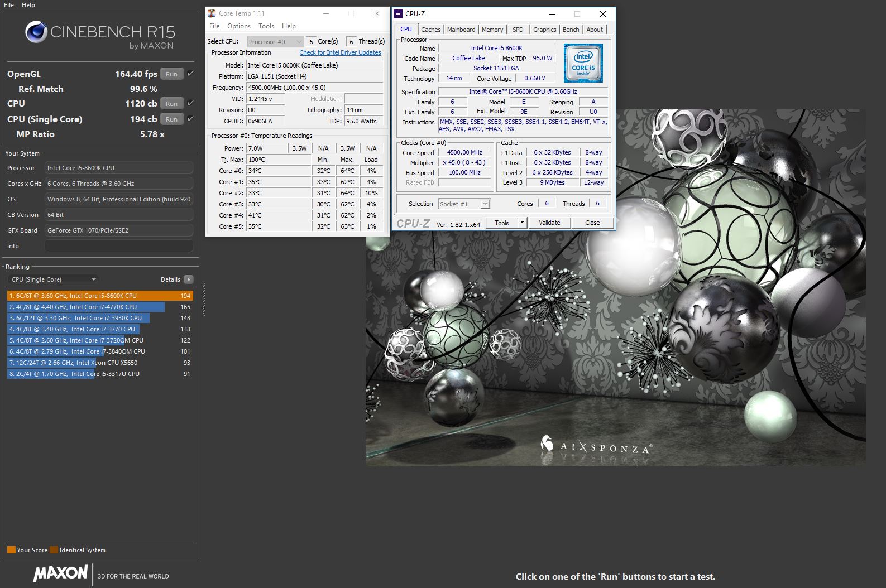Click the Cinebench R15 logo icon

tap(36, 32)
